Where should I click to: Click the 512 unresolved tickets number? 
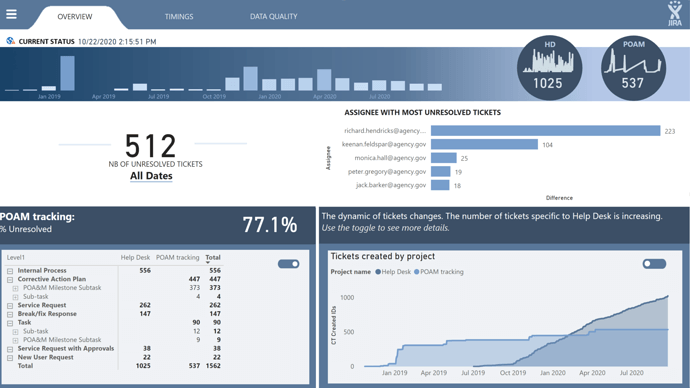pos(150,146)
